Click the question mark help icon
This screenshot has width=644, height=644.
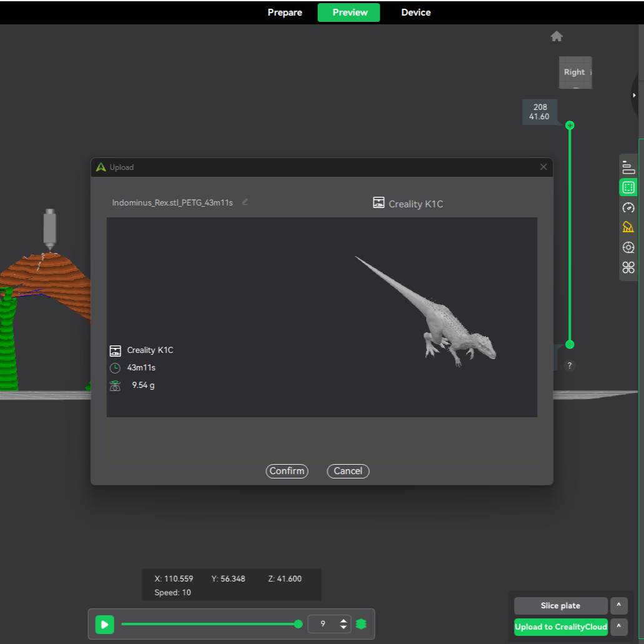pyautogui.click(x=569, y=366)
